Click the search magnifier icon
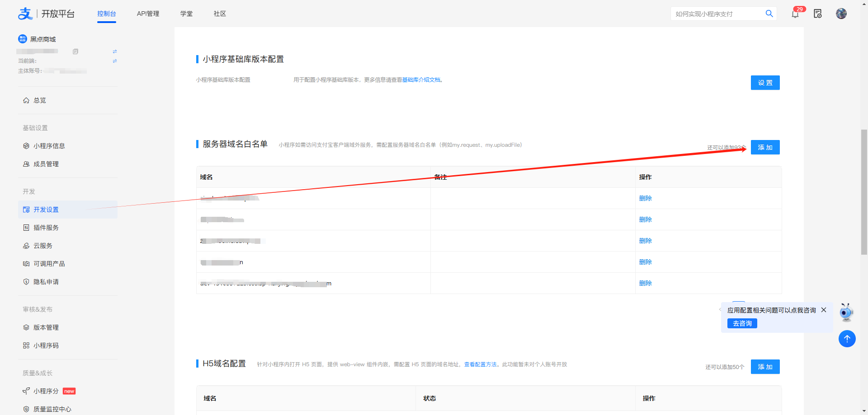The image size is (868, 415). 769,14
